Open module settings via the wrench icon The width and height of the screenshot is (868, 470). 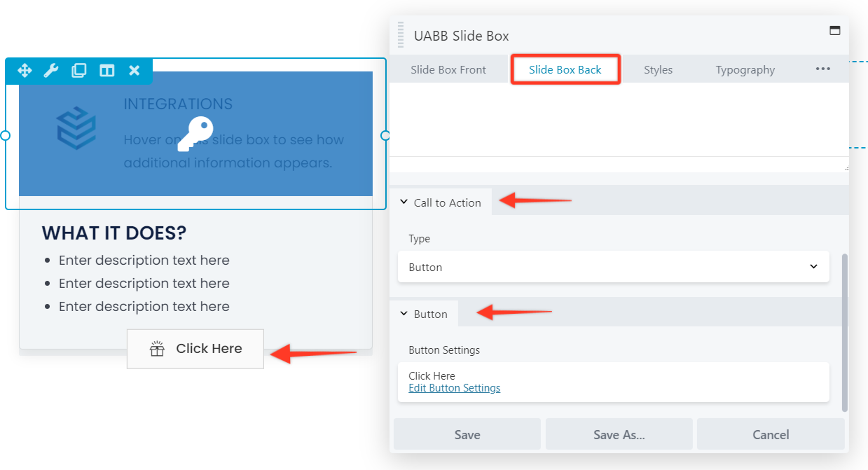tap(51, 71)
